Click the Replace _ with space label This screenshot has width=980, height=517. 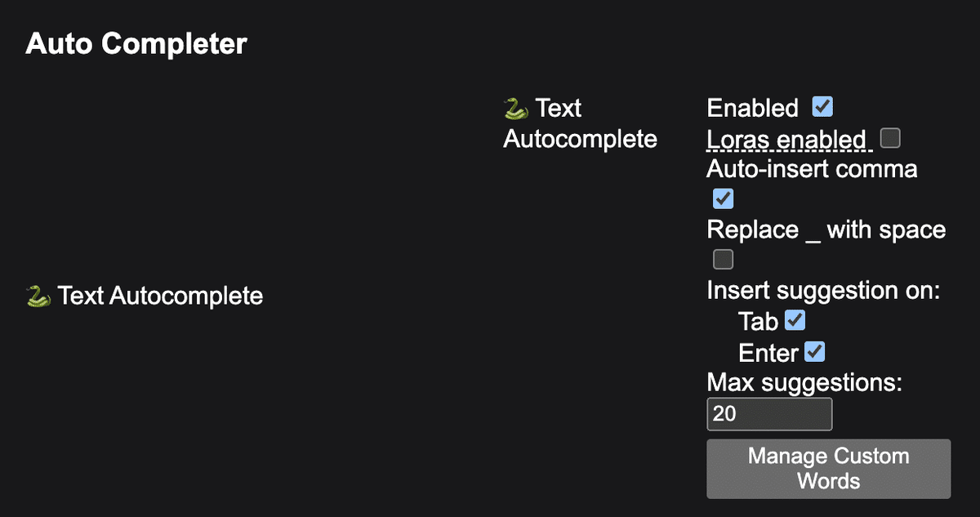pos(826,230)
